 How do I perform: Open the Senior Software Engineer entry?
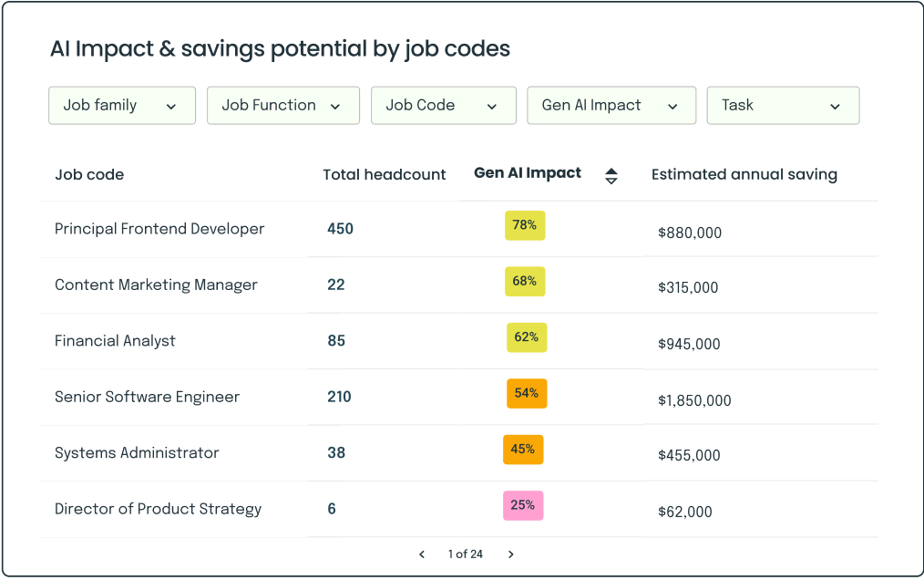[x=147, y=397]
